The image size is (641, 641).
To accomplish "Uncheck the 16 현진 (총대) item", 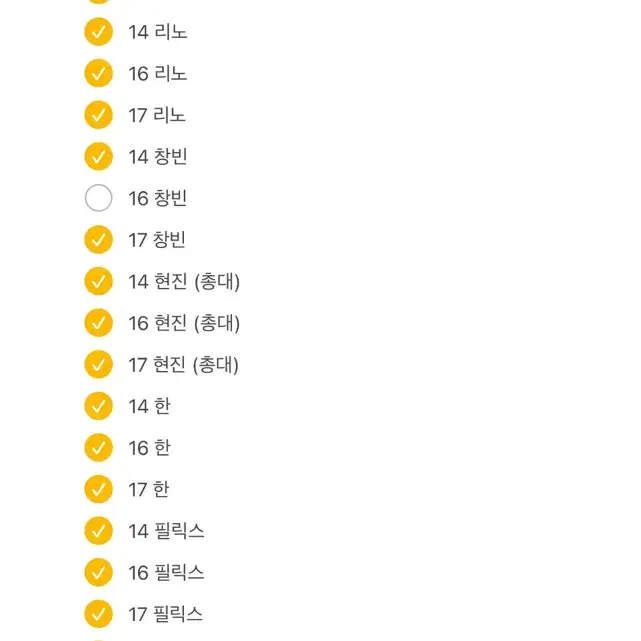I will [x=98, y=323].
